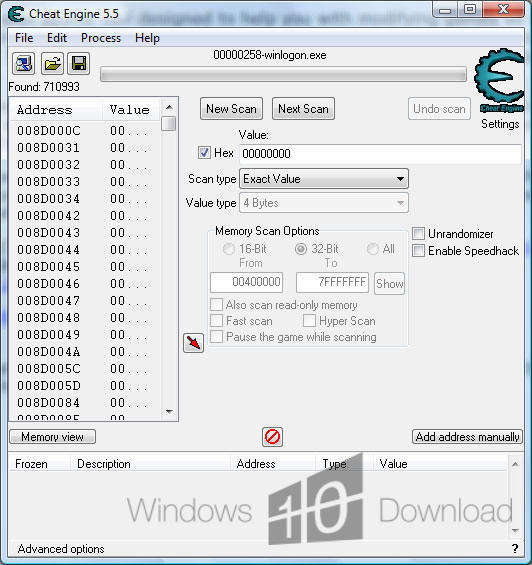This screenshot has height=565, width=532.
Task: Open the Process menu
Action: [x=101, y=38]
